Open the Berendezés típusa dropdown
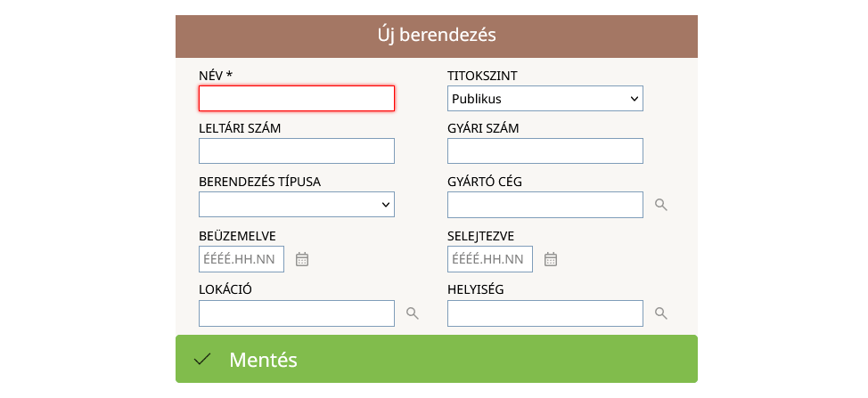 pos(296,205)
